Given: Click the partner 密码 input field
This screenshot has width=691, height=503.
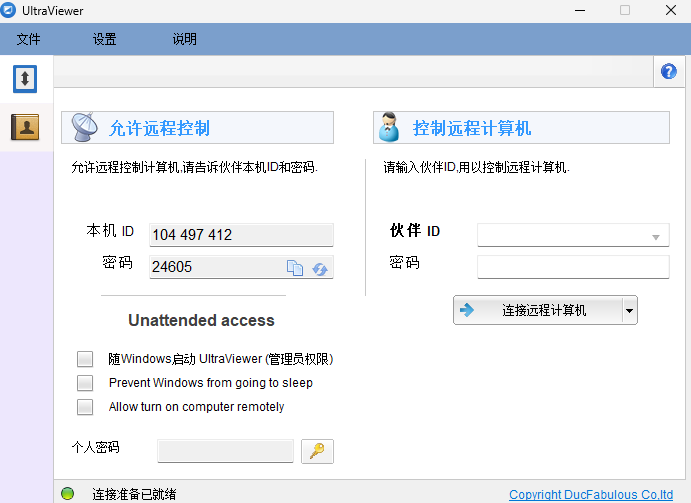Looking at the screenshot, I should click(573, 266).
